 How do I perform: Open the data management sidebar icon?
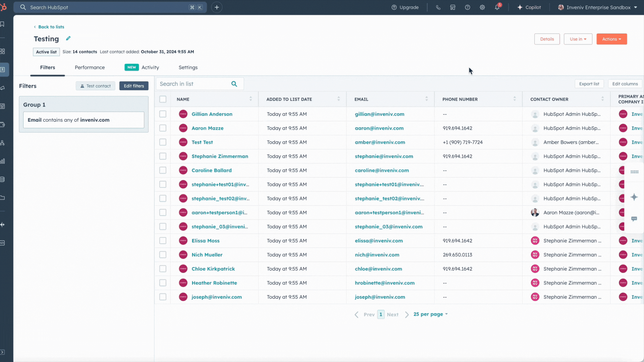click(x=2, y=179)
